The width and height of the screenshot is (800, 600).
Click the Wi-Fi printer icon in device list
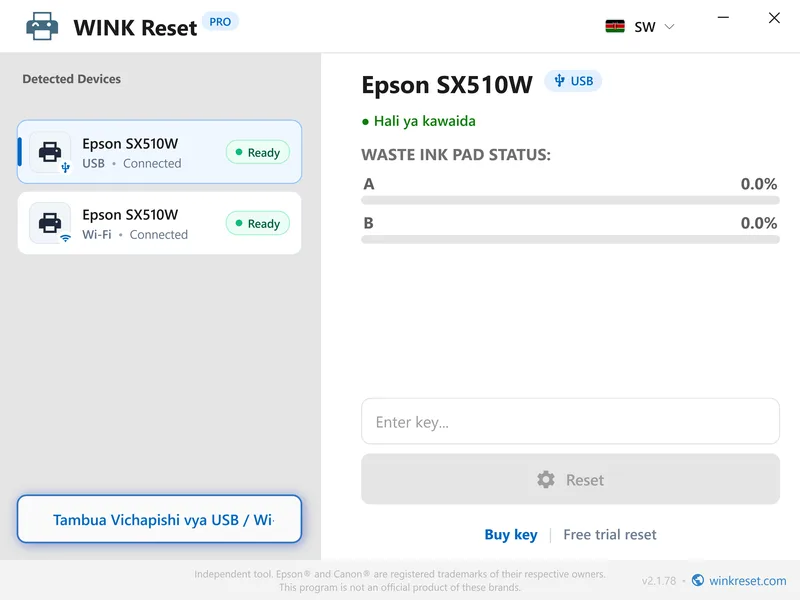point(50,223)
